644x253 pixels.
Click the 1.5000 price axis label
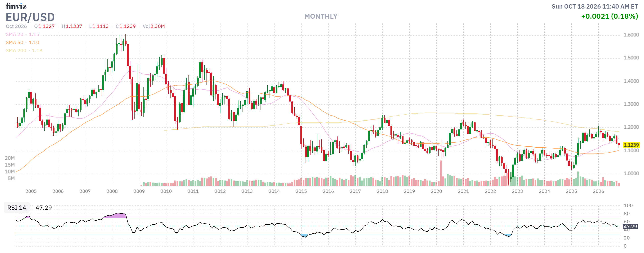(x=631, y=58)
